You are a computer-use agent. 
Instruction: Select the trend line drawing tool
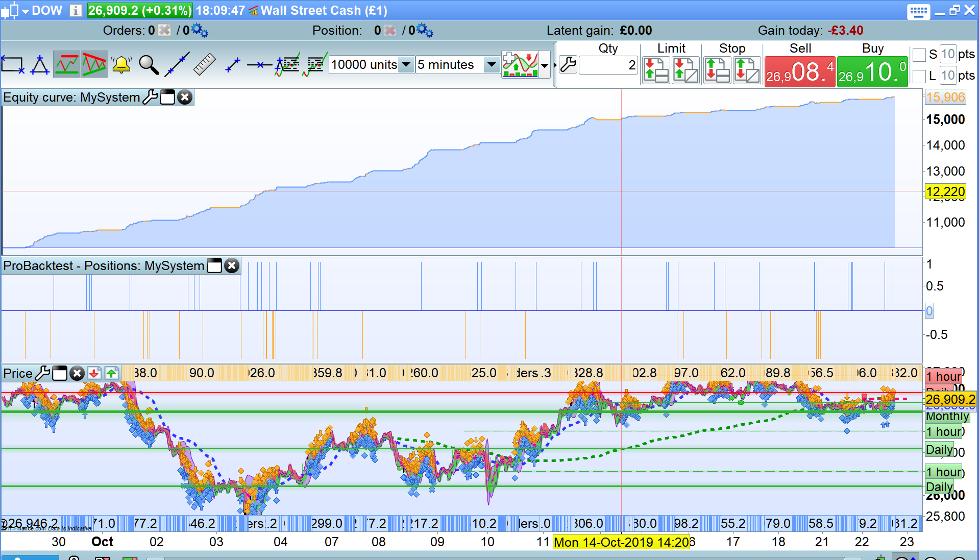177,65
